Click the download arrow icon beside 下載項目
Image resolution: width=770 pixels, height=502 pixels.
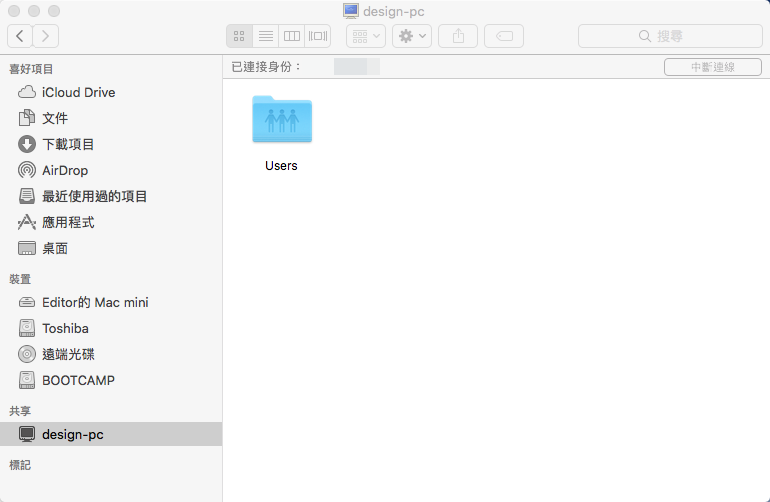[x=27, y=144]
